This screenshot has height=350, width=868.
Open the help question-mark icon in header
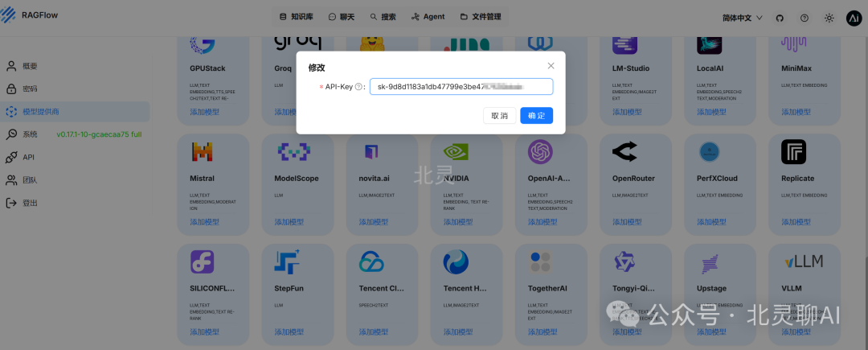point(805,18)
